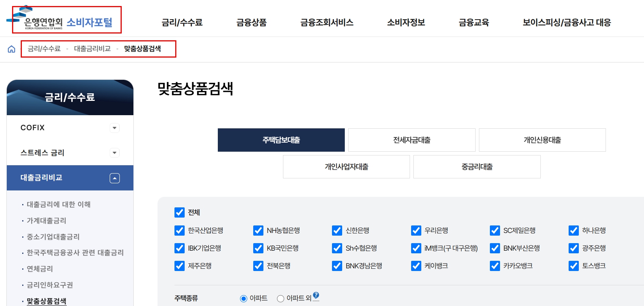
Task: Toggle the 케이뱅크 checkbox
Action: click(416, 266)
